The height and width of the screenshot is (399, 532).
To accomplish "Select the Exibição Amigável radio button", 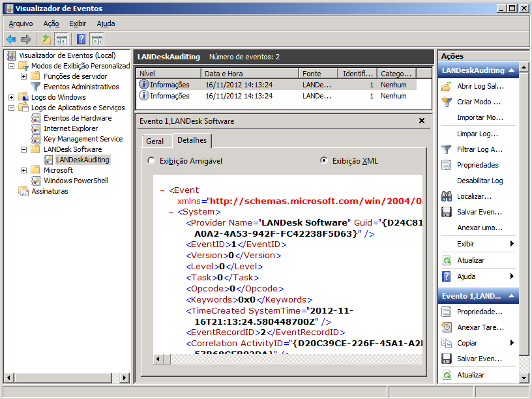I will [x=151, y=161].
